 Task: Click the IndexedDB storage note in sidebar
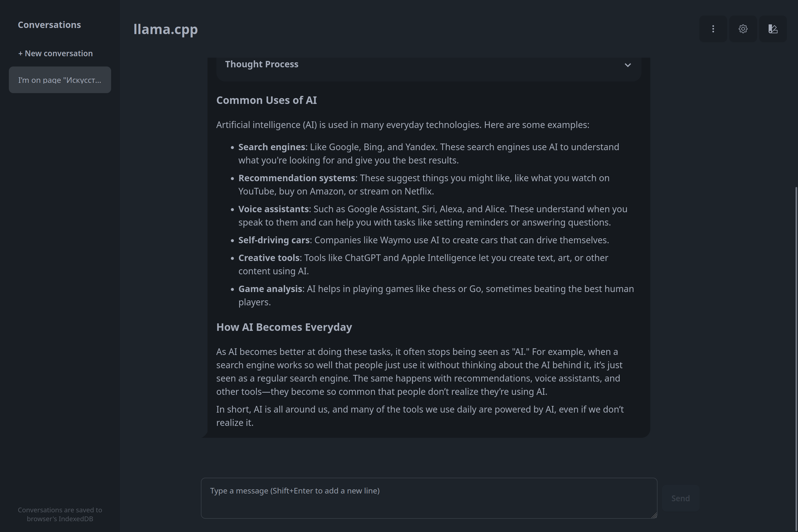(x=60, y=514)
